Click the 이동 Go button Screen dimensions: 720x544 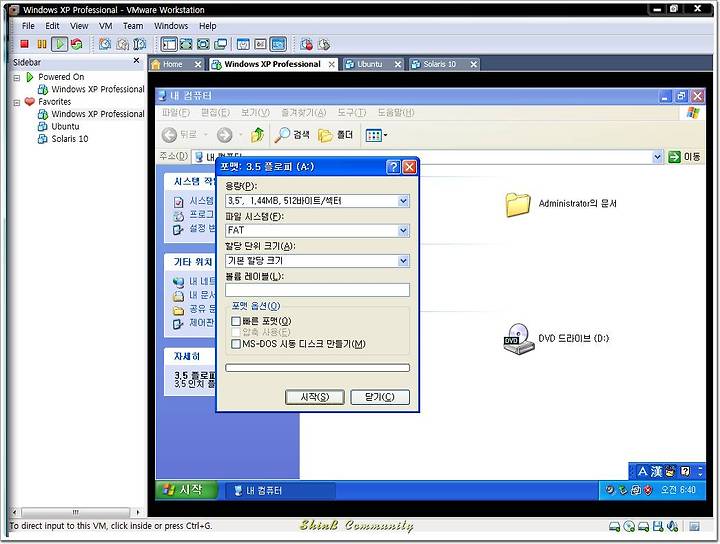(x=685, y=157)
